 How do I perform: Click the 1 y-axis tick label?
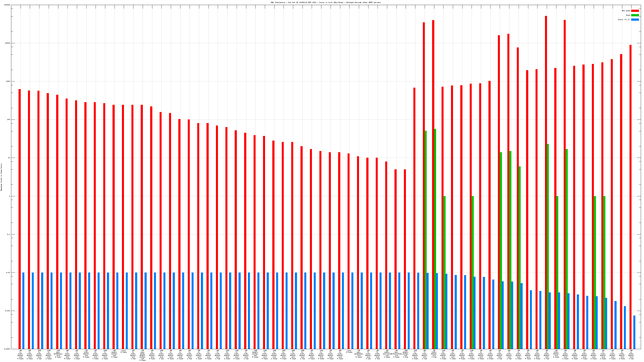coord(9,196)
